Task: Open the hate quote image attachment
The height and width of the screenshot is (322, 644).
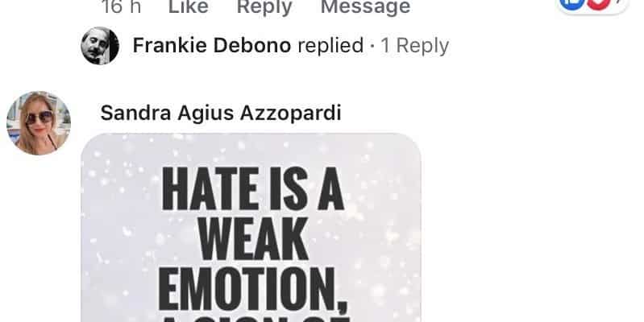Action: [251, 228]
